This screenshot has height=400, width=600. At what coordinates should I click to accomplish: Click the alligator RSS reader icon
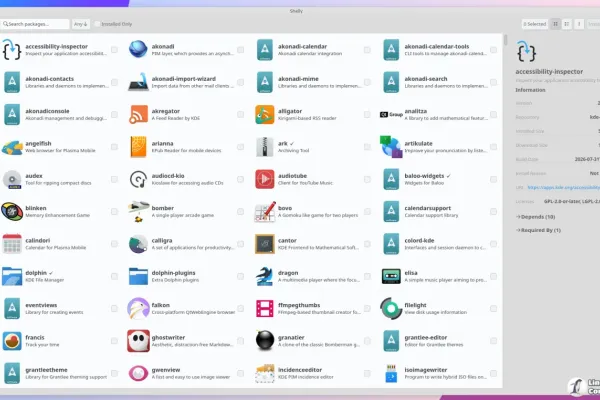(x=265, y=114)
